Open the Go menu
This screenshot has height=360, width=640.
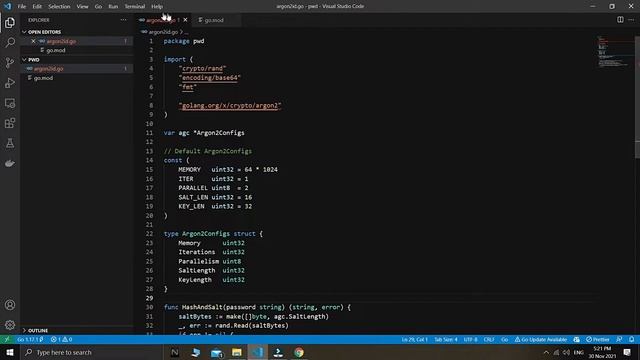click(x=98, y=7)
